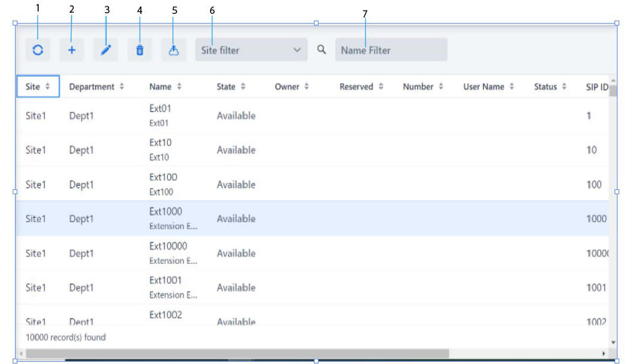Click Site1 cell in Ext01 row

pos(35,115)
